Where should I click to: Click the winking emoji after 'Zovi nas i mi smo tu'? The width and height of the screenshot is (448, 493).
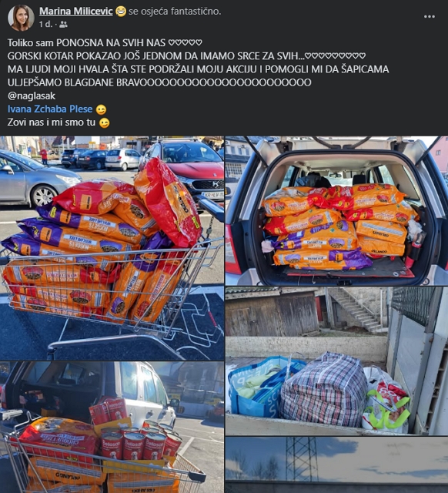coord(105,123)
